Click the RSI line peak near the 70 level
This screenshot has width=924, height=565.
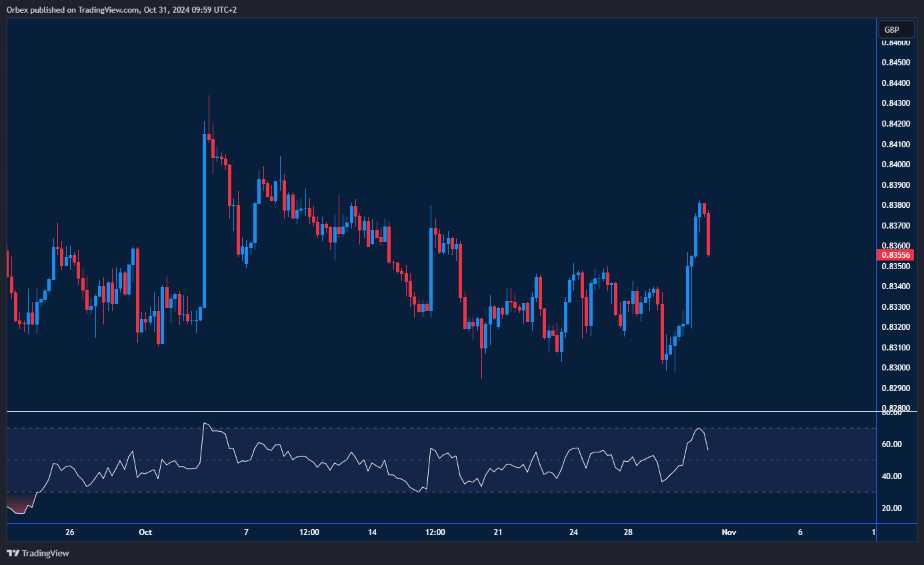click(698, 428)
